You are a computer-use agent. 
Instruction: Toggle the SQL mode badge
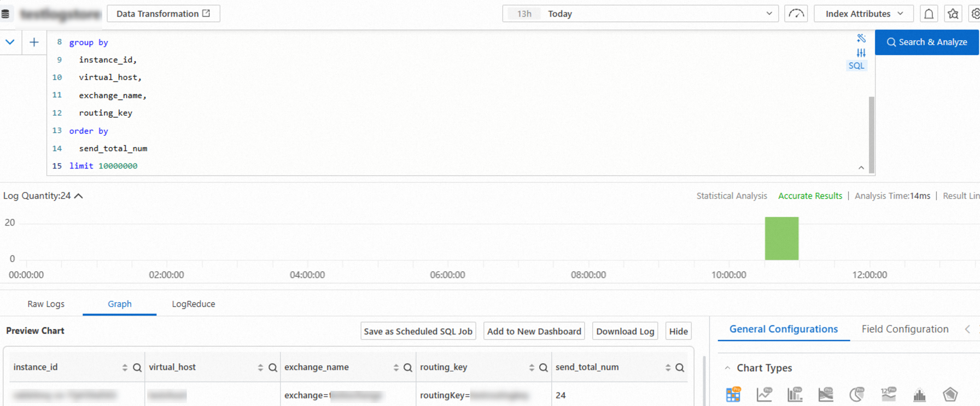click(x=856, y=66)
